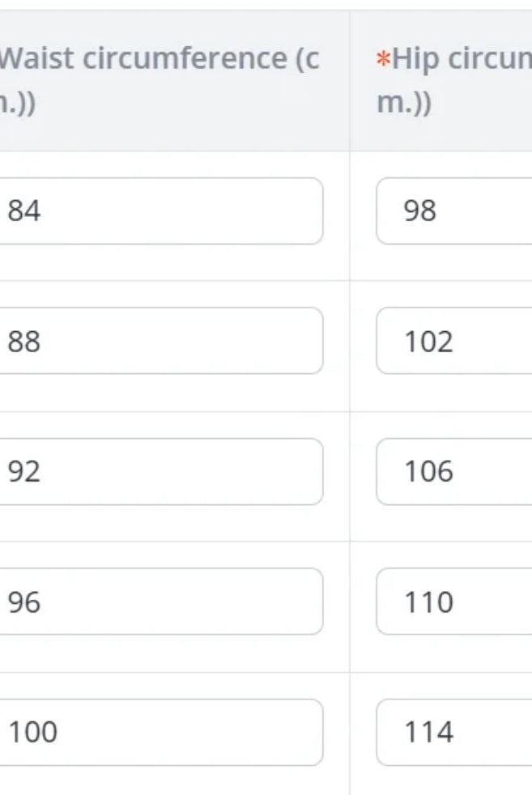Edit the hip field containing 114
Viewport: 532px width, 795px height.
[x=455, y=732]
